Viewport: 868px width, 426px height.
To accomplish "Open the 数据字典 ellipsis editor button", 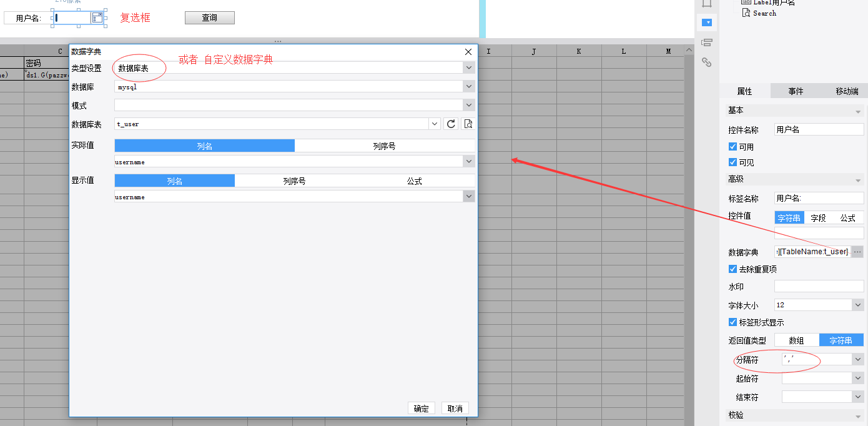I will [857, 252].
